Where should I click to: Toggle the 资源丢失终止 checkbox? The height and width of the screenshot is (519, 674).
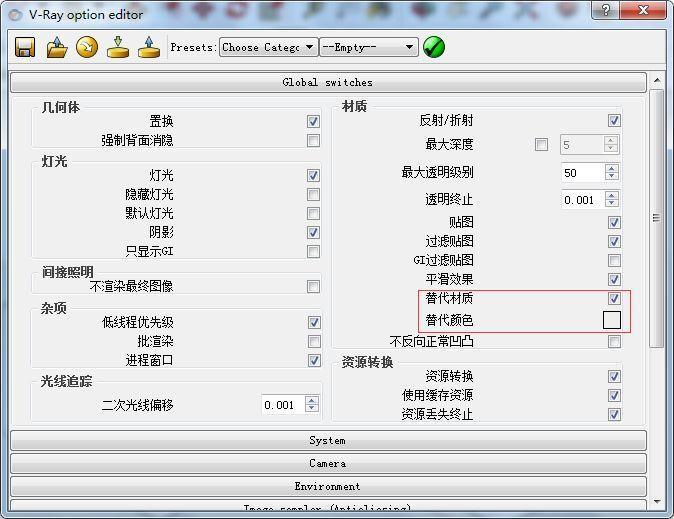pos(614,415)
